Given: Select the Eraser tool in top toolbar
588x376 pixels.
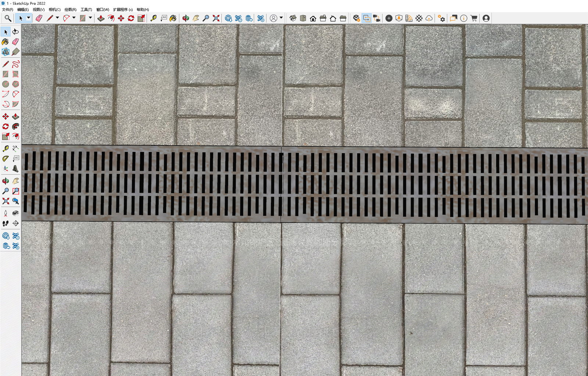Looking at the screenshot, I should (39, 18).
